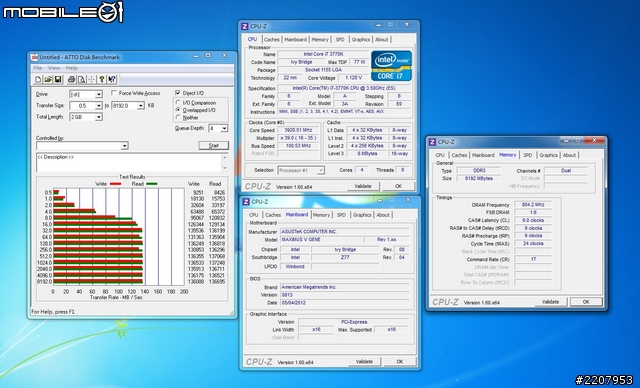Screen dimensions: 640x388
Task: Click the Print icon in ATTO toolbar
Action: (x=71, y=80)
